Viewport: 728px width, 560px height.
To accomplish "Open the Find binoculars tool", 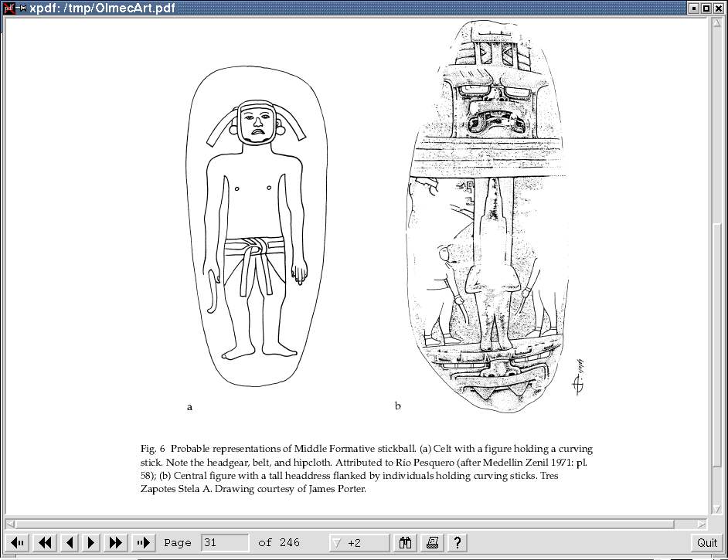I will 405,542.
